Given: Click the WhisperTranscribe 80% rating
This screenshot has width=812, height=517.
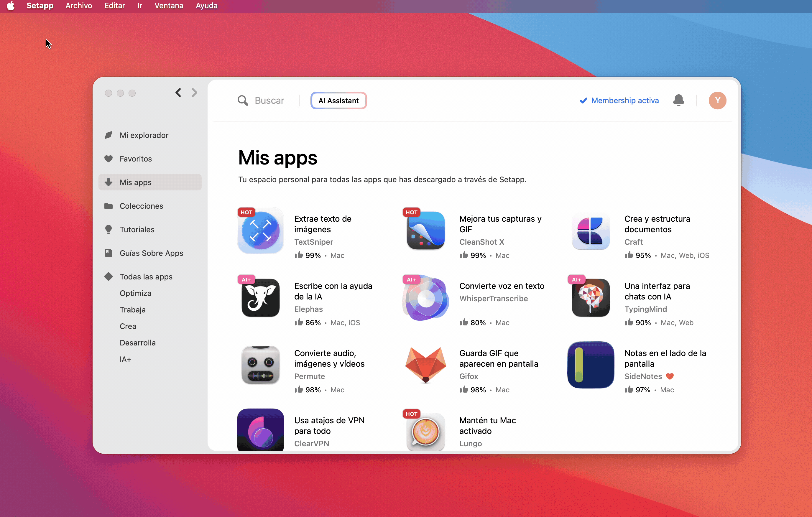Looking at the screenshot, I should (x=472, y=322).
